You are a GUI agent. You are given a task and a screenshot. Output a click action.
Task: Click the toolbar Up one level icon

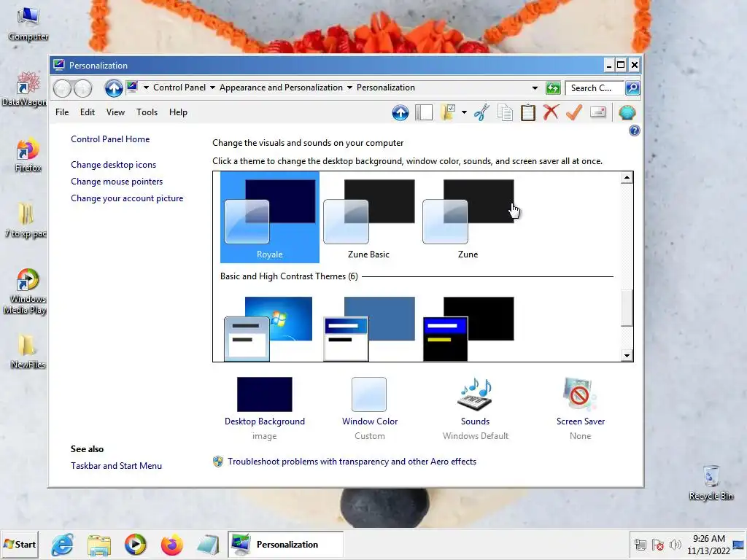pos(400,113)
